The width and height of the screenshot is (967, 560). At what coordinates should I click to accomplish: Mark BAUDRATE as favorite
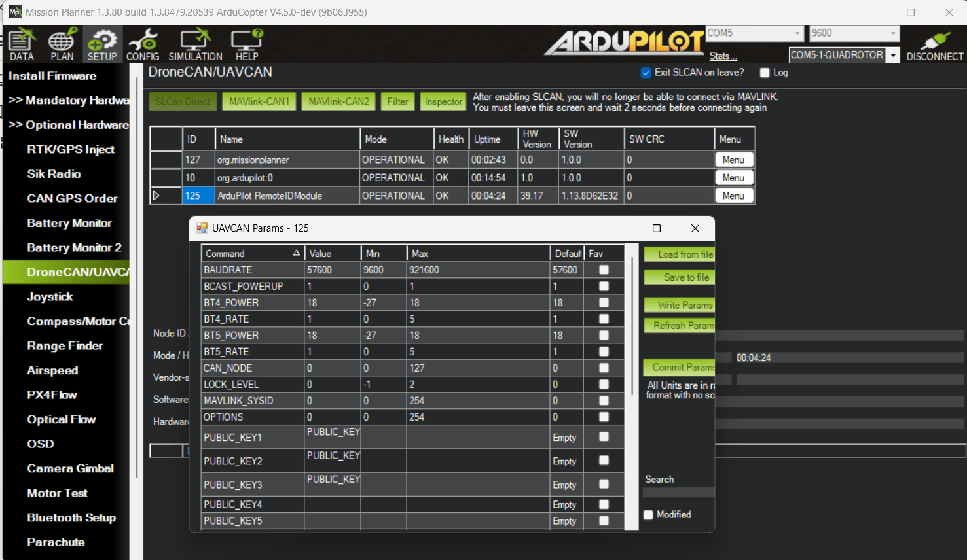pyautogui.click(x=604, y=270)
